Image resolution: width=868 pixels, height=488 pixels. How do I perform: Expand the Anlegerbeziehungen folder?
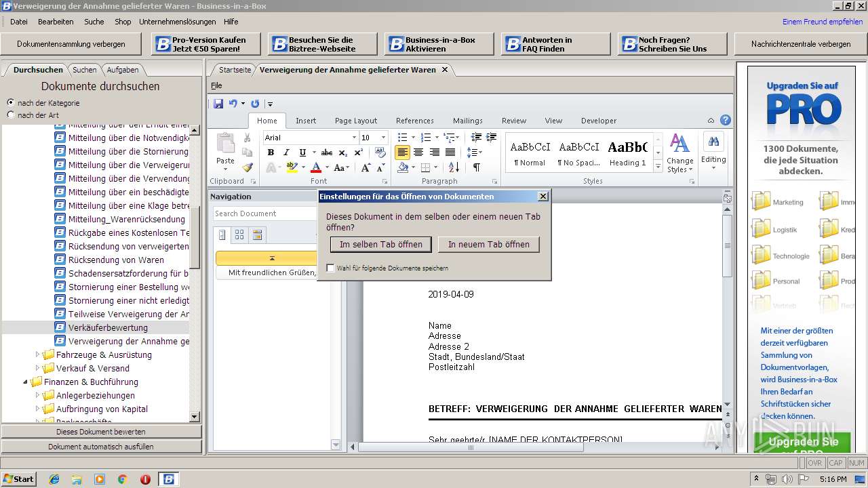point(38,395)
